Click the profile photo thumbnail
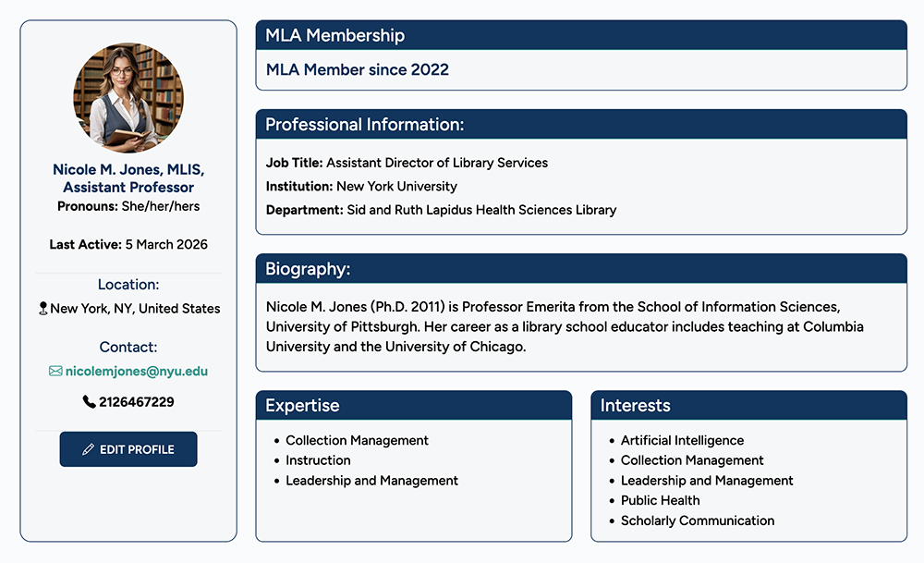This screenshot has height=563, width=924. (x=128, y=97)
